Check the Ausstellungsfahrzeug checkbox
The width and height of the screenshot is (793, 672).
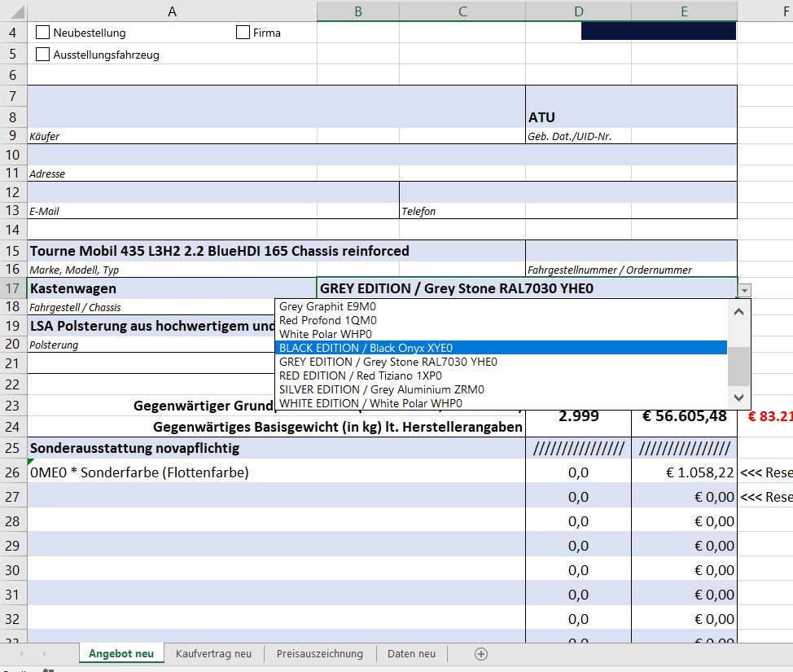click(x=43, y=55)
